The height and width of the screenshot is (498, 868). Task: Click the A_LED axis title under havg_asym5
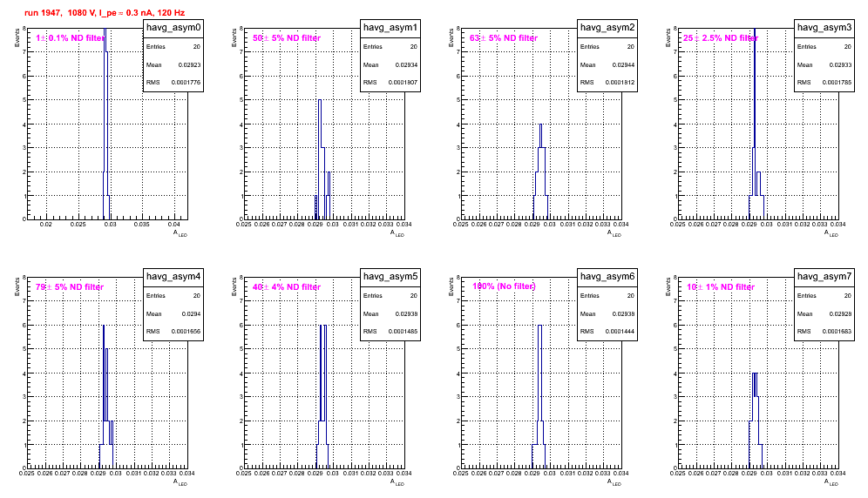click(x=397, y=482)
